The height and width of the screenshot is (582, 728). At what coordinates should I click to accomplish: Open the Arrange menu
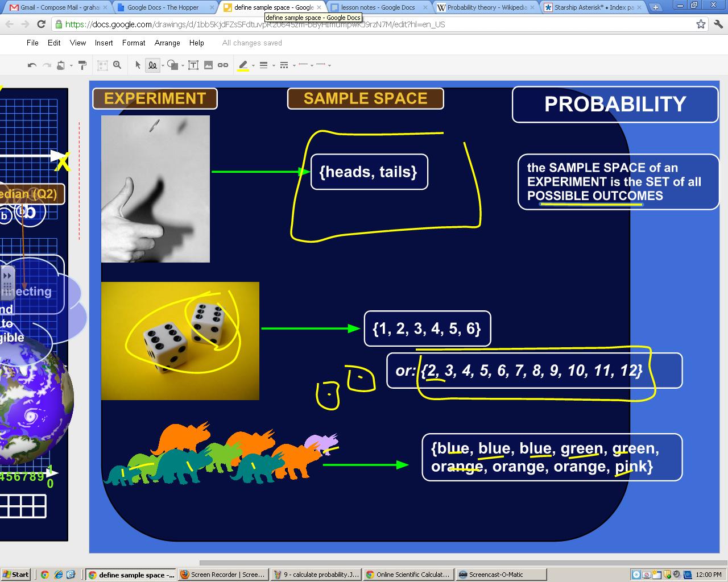tap(167, 43)
